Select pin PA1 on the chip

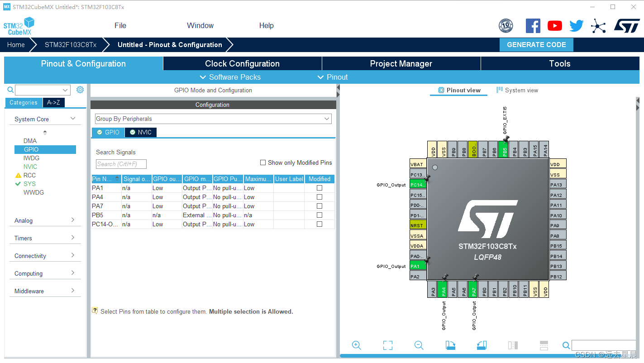(418, 266)
